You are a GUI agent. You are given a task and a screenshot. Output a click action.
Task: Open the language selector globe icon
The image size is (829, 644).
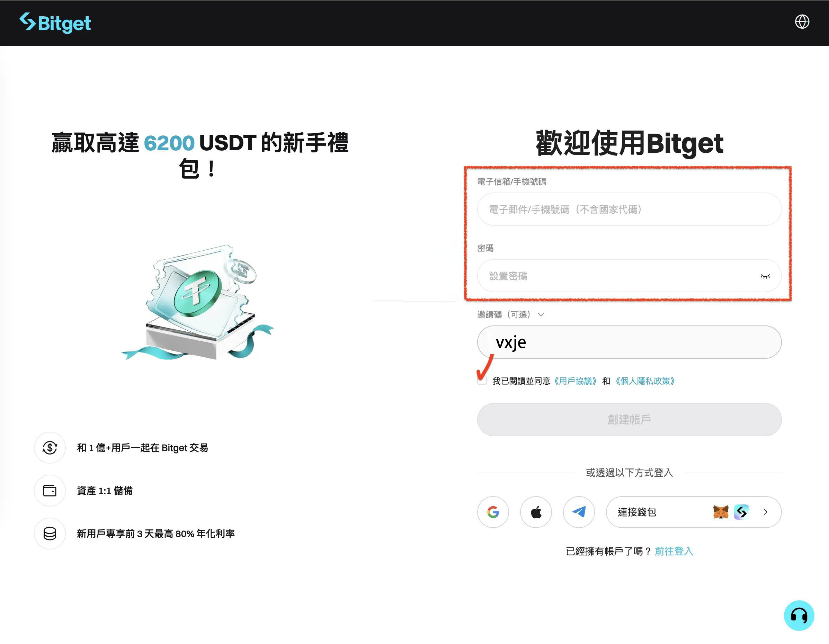click(802, 22)
